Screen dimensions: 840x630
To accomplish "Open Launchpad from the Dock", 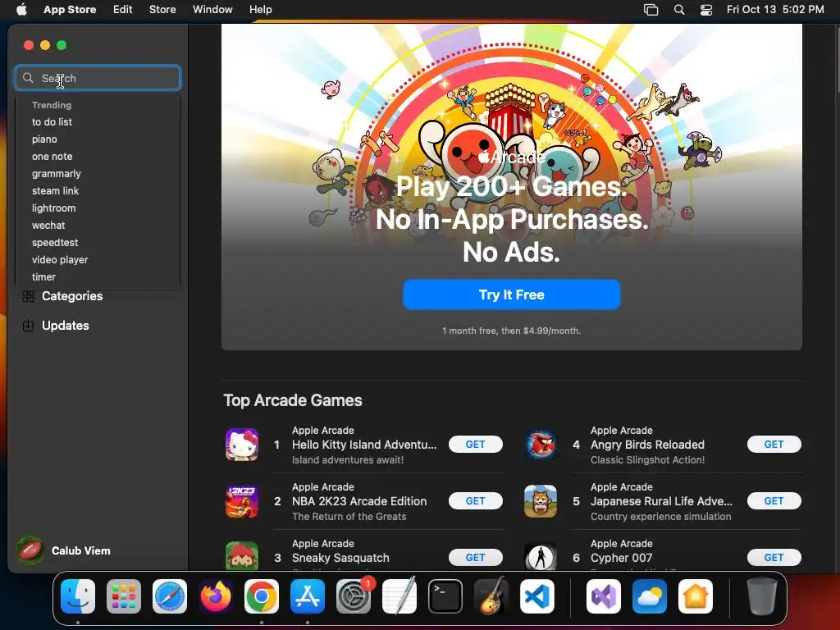I will click(124, 596).
